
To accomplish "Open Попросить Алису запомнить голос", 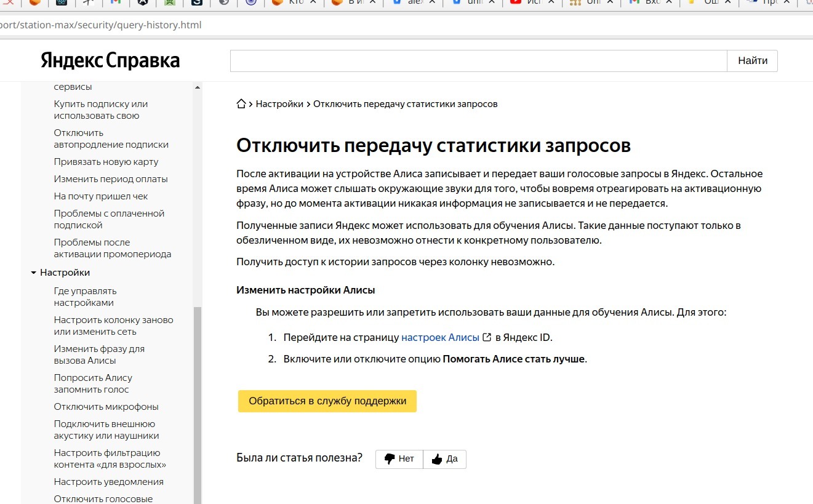I will pos(93,383).
